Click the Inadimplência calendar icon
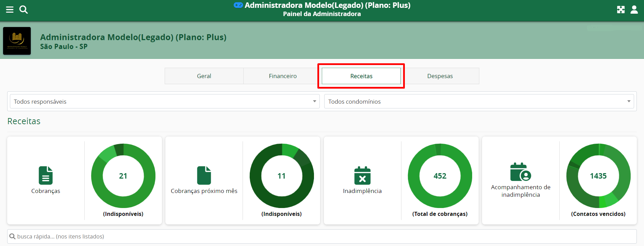Screen dimensions: 644x246 coord(362,175)
